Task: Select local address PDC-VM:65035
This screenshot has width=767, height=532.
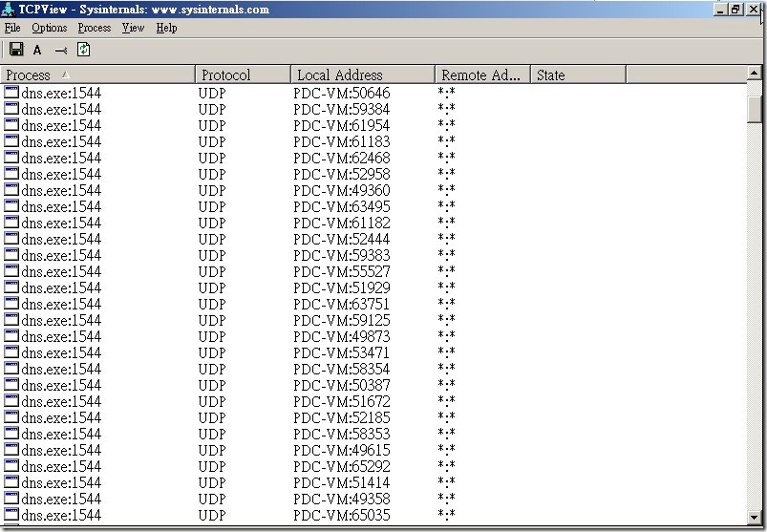Action: tap(342, 515)
